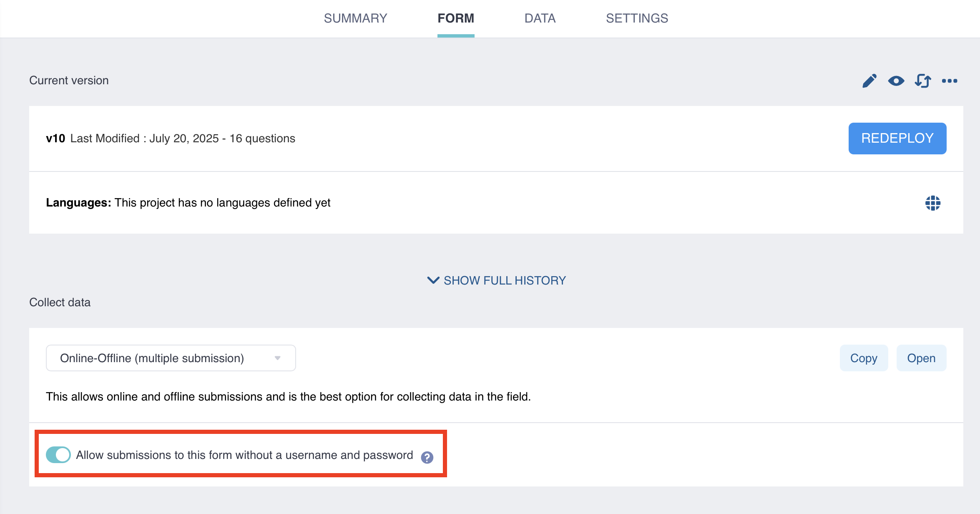Expand history using the chevron arrow

(x=433, y=280)
